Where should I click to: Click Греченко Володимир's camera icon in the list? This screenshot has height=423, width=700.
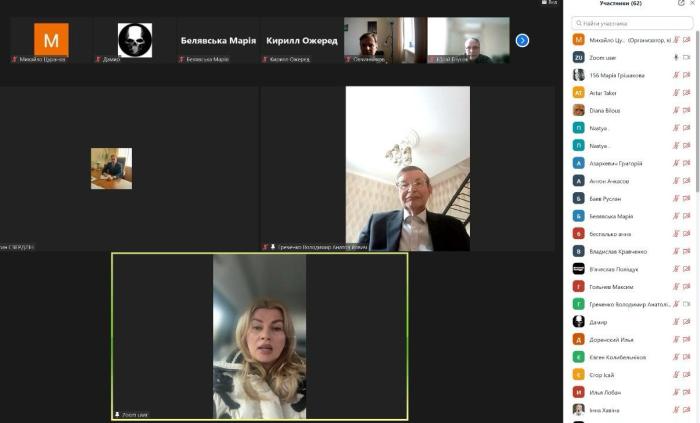687,304
